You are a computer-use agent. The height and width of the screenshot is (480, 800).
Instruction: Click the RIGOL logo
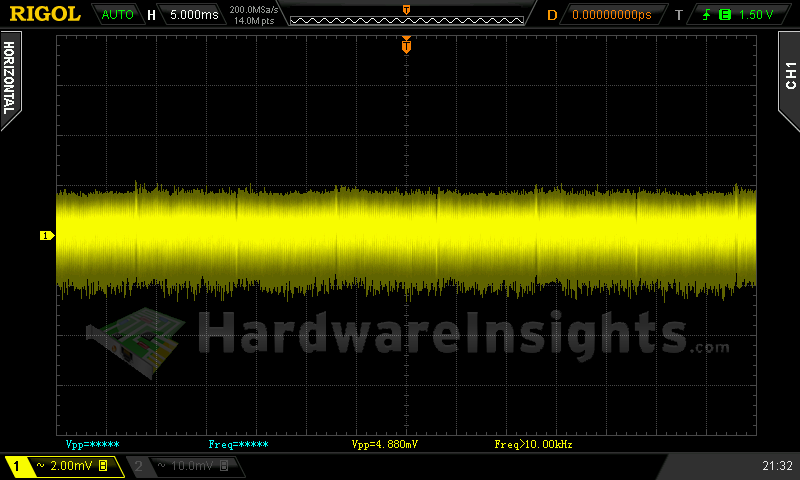(x=45, y=14)
